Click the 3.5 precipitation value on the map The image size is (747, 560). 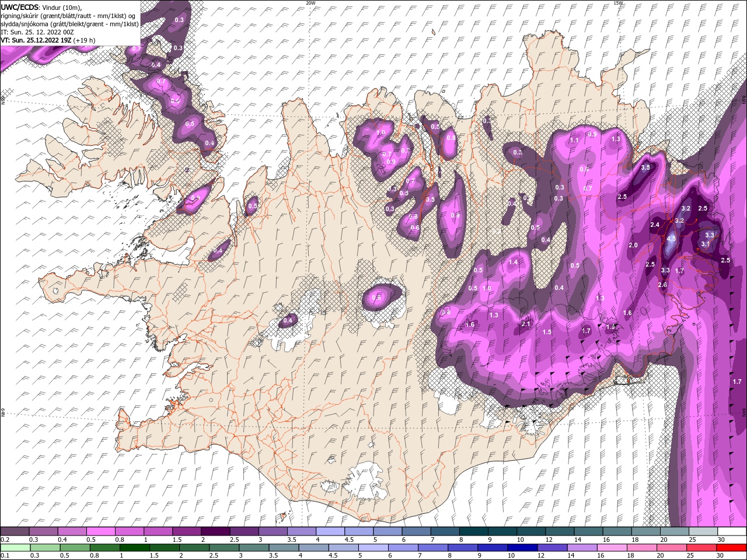coord(645,167)
